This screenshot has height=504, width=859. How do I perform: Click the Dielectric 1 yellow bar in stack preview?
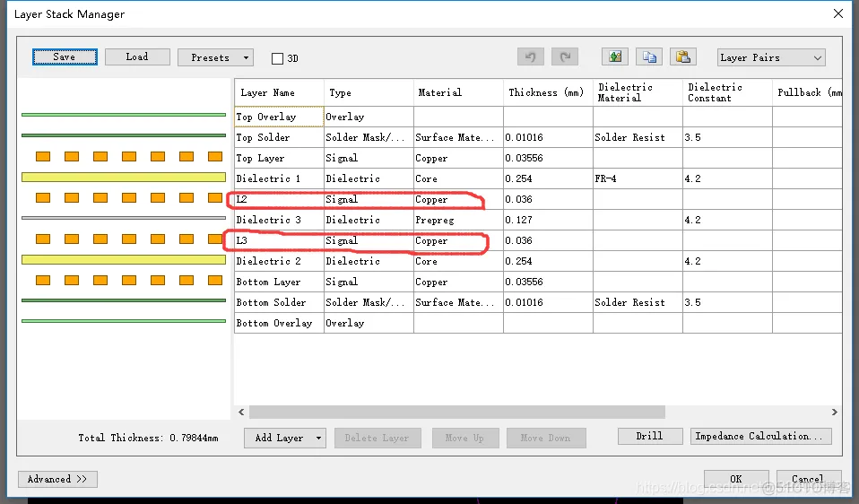[124, 177]
